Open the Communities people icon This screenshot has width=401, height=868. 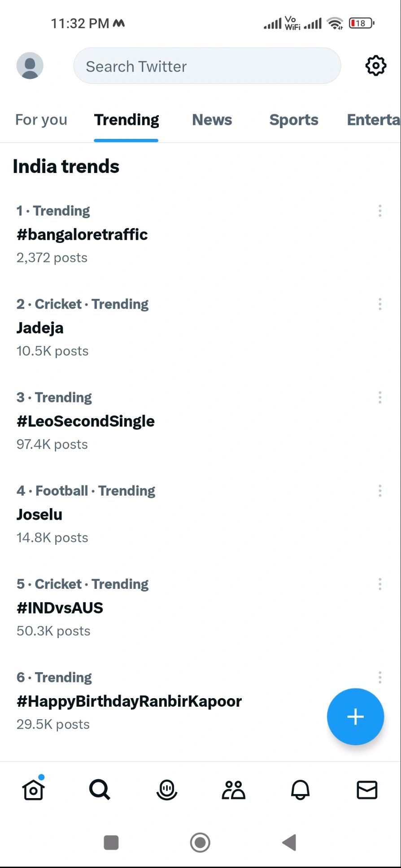(x=234, y=790)
